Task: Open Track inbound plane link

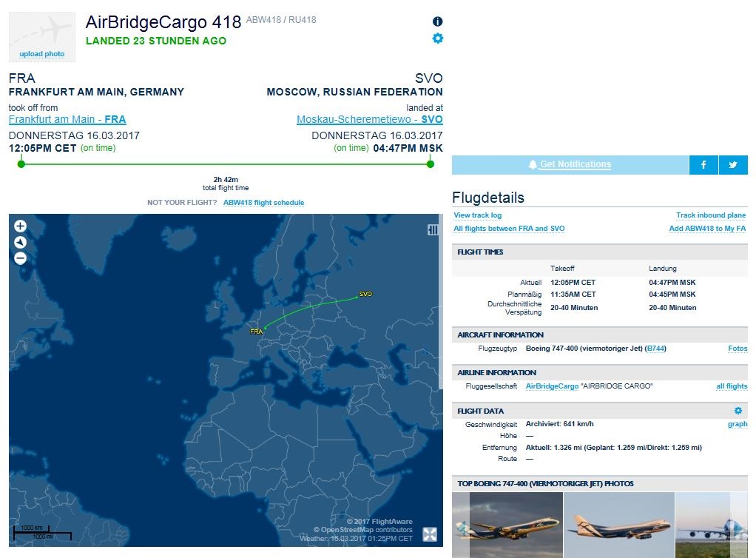Action: [x=711, y=215]
